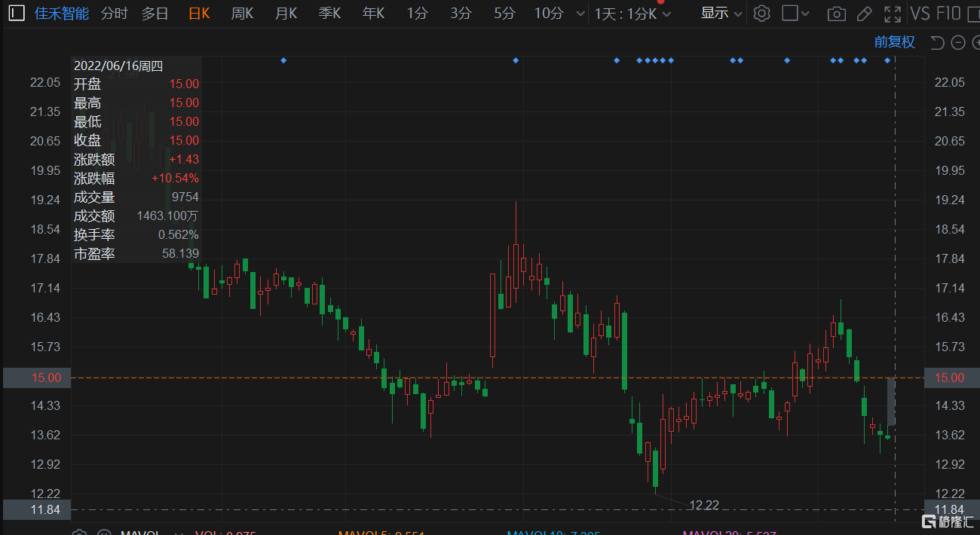Click the leftmost blue diamond event marker
Screen dimensions: 980x535
(283, 60)
